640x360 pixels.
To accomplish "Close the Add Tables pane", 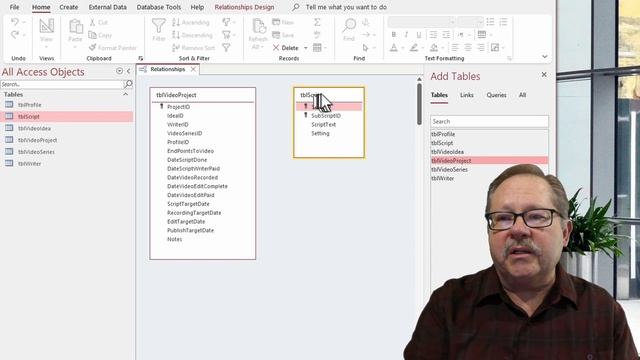I will (544, 75).
